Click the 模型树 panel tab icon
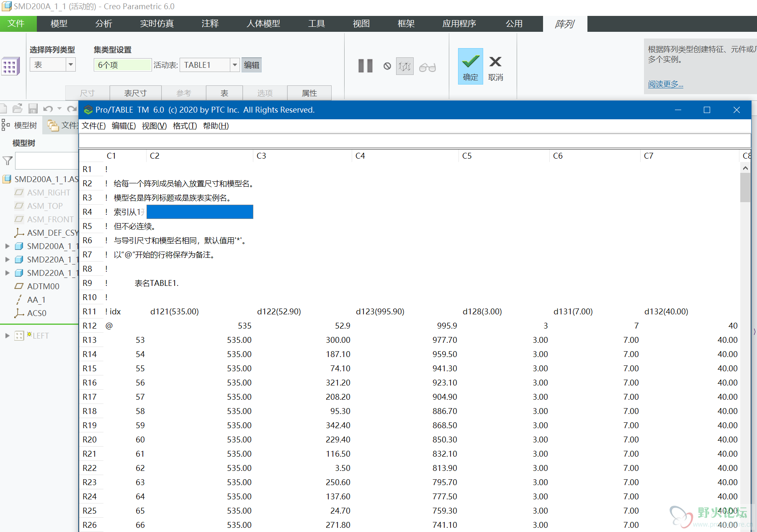 click(x=6, y=125)
